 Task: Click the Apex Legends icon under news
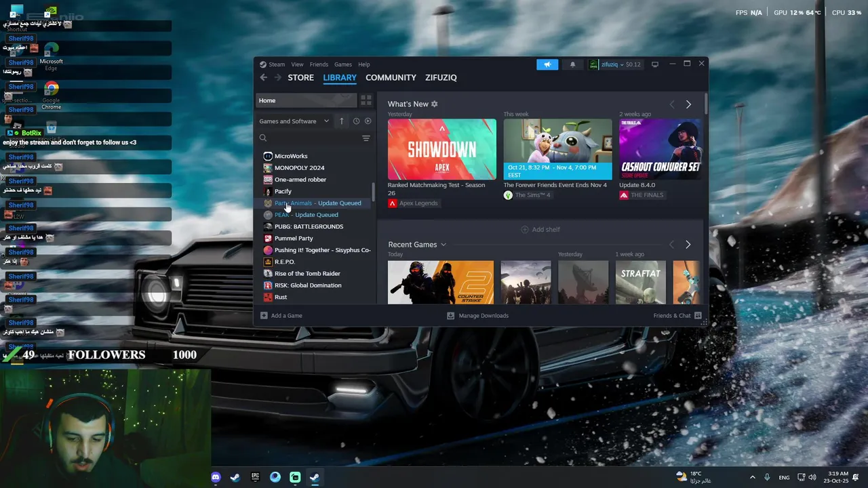[x=392, y=203]
